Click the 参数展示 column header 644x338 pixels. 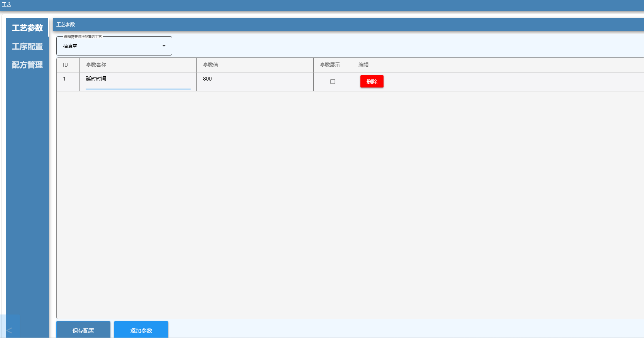point(333,65)
